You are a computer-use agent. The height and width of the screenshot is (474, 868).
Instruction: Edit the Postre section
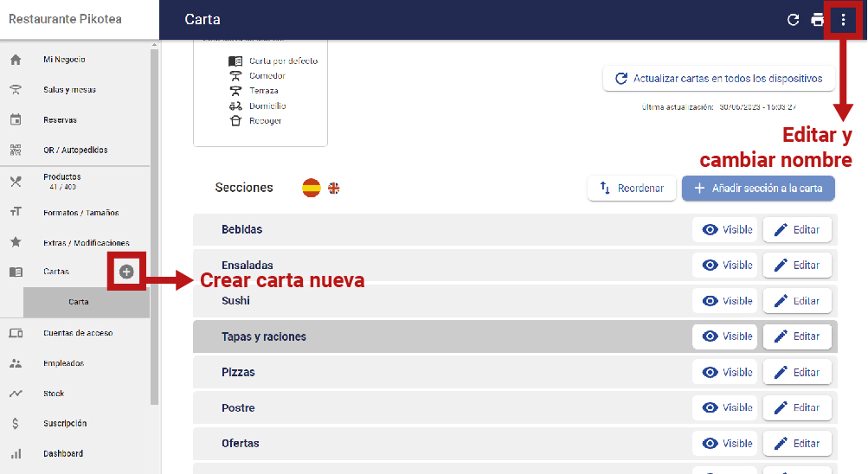tap(797, 407)
